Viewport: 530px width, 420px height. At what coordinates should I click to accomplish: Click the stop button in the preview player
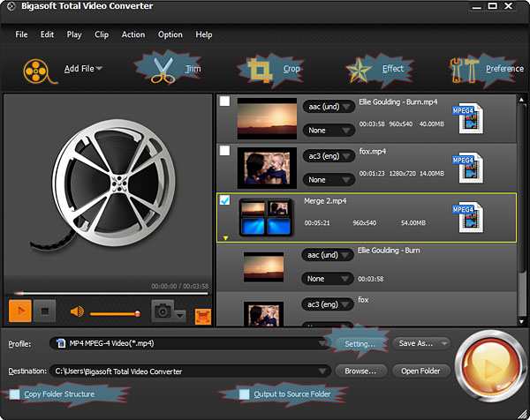(x=45, y=311)
